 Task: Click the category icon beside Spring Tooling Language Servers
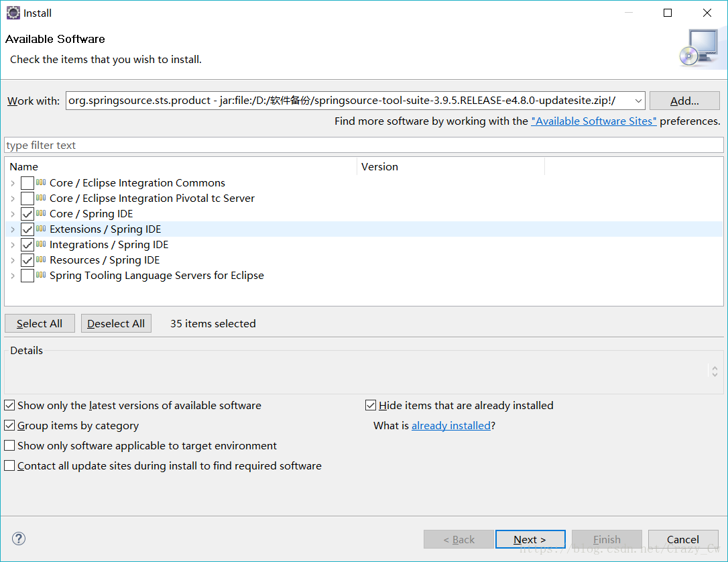(x=41, y=275)
